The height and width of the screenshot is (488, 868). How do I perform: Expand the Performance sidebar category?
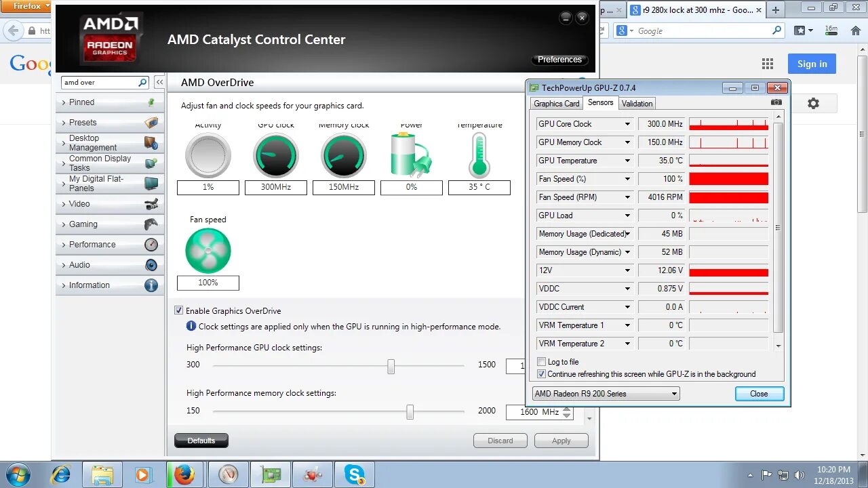(x=110, y=245)
